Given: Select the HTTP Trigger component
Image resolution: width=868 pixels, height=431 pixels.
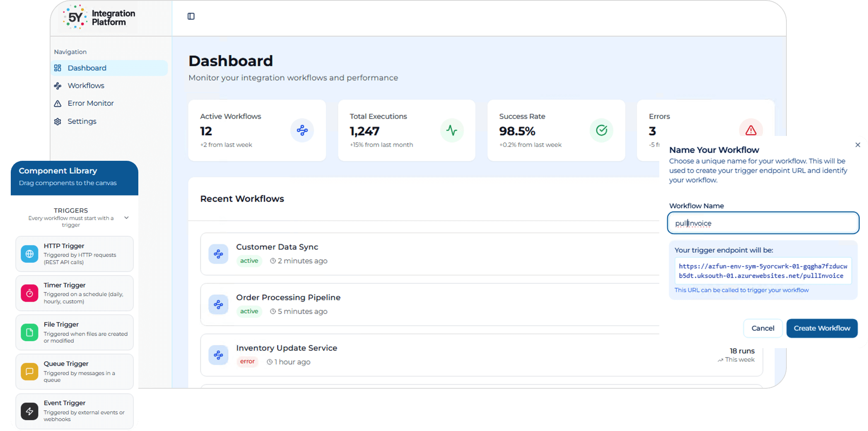Looking at the screenshot, I should pos(75,254).
